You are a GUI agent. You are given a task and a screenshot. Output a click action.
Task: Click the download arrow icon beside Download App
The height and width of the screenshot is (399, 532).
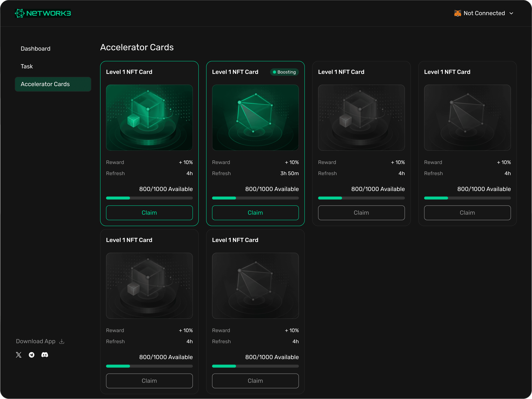[x=62, y=341]
